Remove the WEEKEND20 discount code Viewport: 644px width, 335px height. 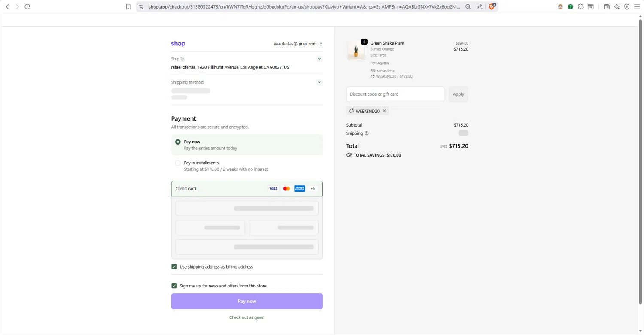tap(384, 111)
